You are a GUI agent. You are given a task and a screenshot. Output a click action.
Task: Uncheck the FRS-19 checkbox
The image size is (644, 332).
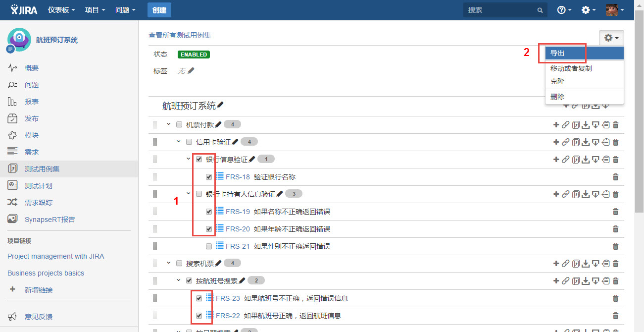pos(209,212)
